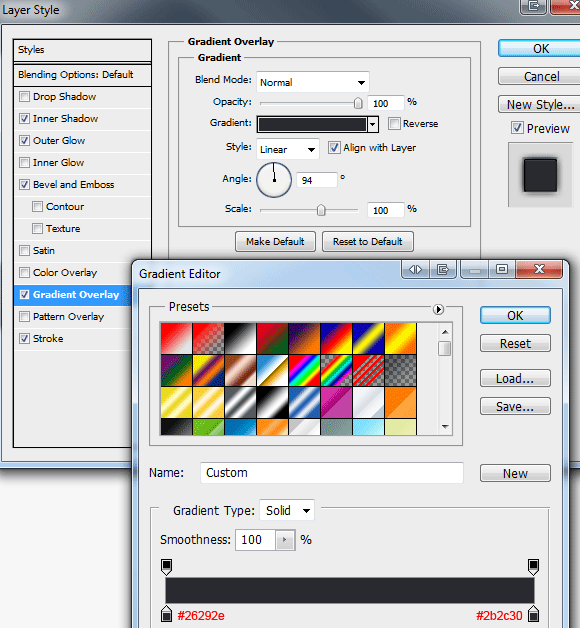This screenshot has width=580, height=628.
Task: Select the #26292e color stop
Action: point(167,614)
